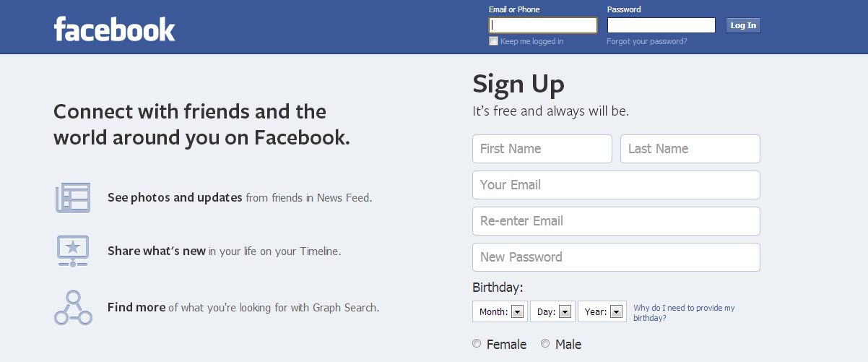Click the Your Email field
868x362 pixels.
616,185
